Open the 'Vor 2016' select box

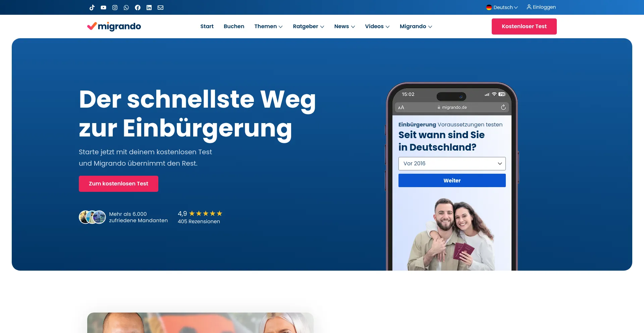pos(452,164)
